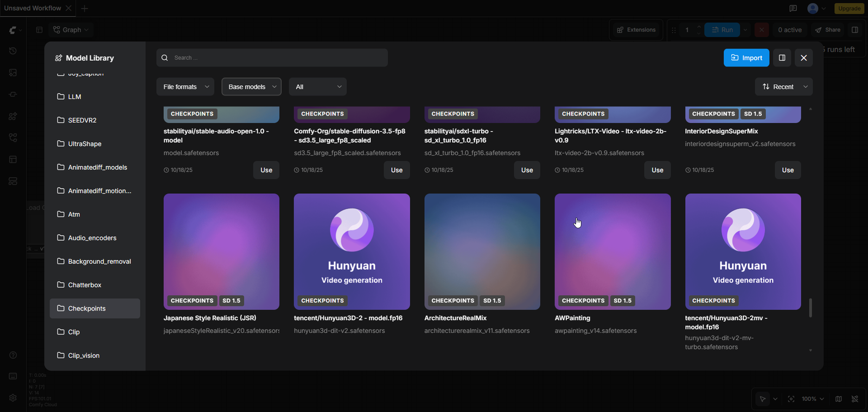This screenshot has height=412, width=868.
Task: Click the fit view icon
Action: coord(791,399)
